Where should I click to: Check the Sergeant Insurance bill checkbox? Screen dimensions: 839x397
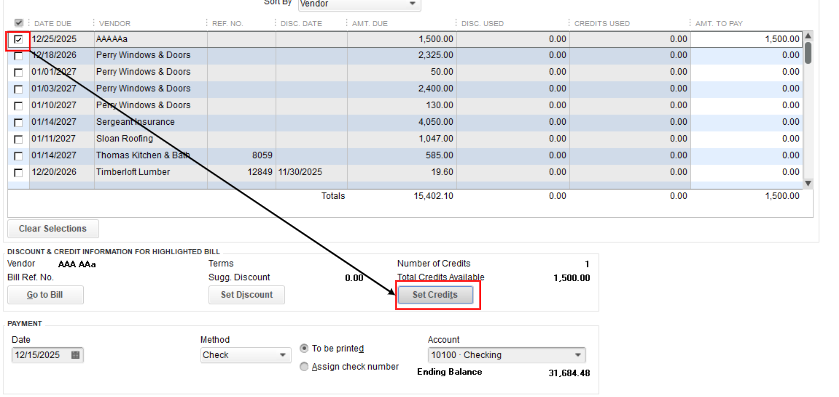[x=19, y=123]
